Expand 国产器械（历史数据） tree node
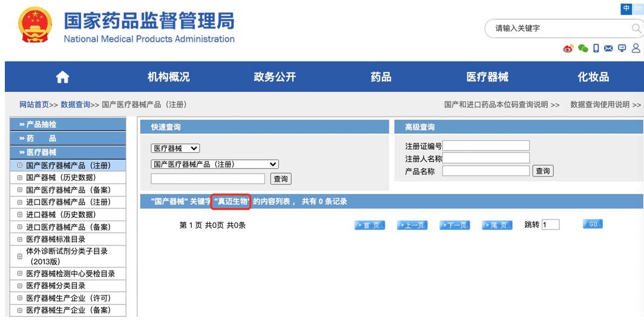The width and height of the screenshot is (644, 327). click(20, 178)
